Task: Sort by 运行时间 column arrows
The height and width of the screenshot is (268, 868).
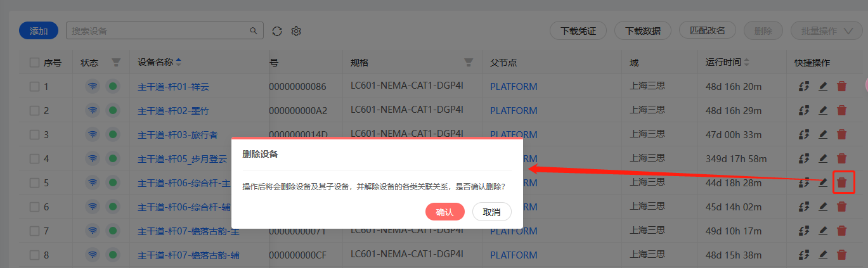Action: tap(746, 62)
